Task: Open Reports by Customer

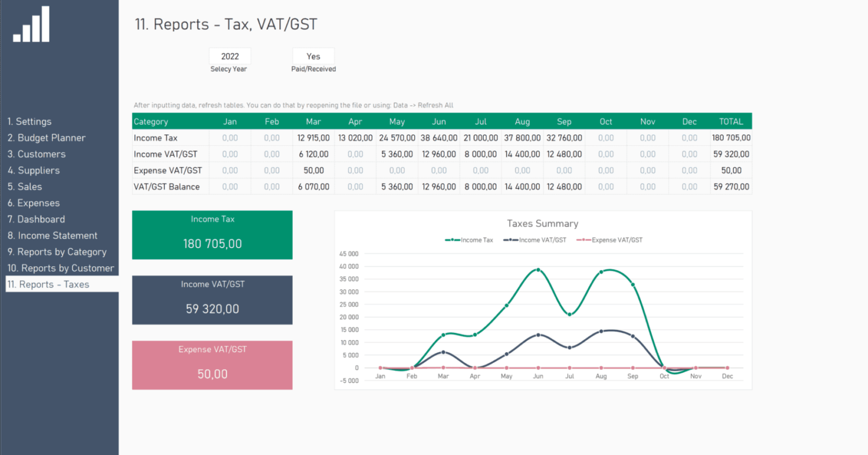Action: 61,268
